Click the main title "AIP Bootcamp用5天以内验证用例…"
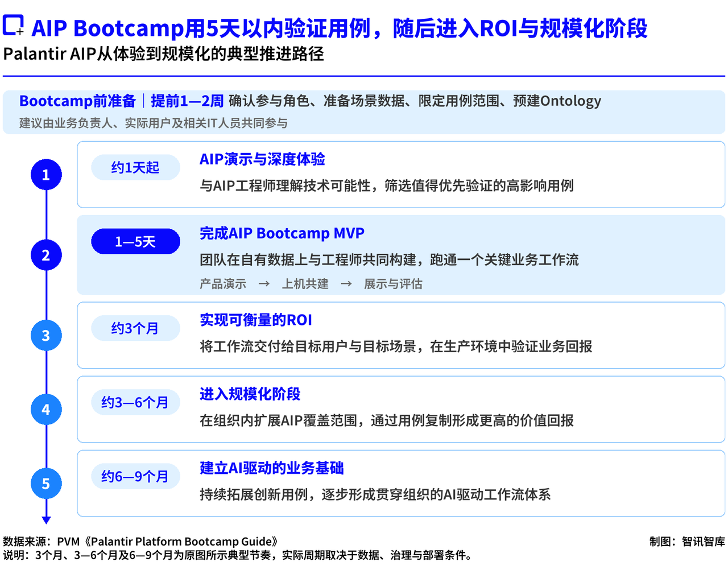The height and width of the screenshot is (578, 728). [x=340, y=28]
